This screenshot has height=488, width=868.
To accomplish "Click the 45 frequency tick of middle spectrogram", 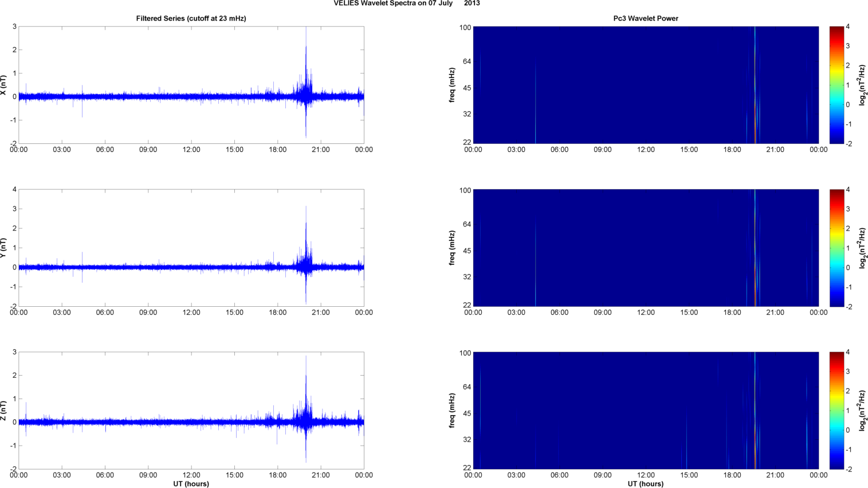I will click(467, 251).
